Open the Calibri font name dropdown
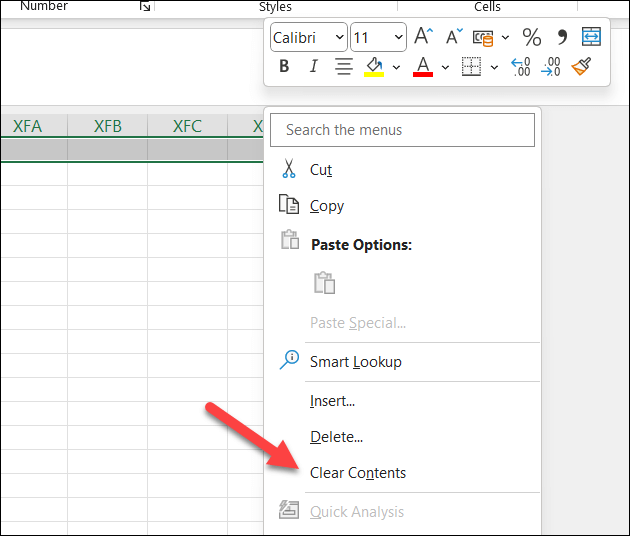This screenshot has height=536, width=630. 340,37
